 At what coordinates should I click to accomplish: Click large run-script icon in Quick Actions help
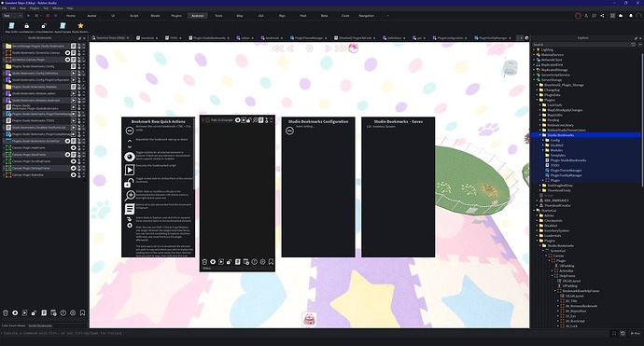point(130,170)
